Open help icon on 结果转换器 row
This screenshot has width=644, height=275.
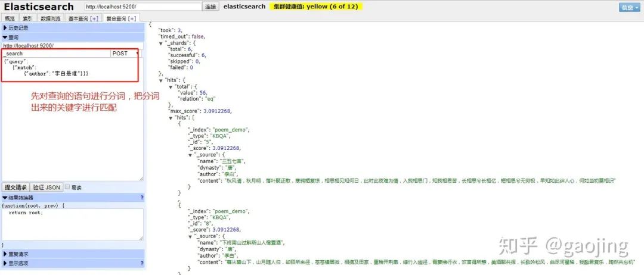click(x=142, y=198)
